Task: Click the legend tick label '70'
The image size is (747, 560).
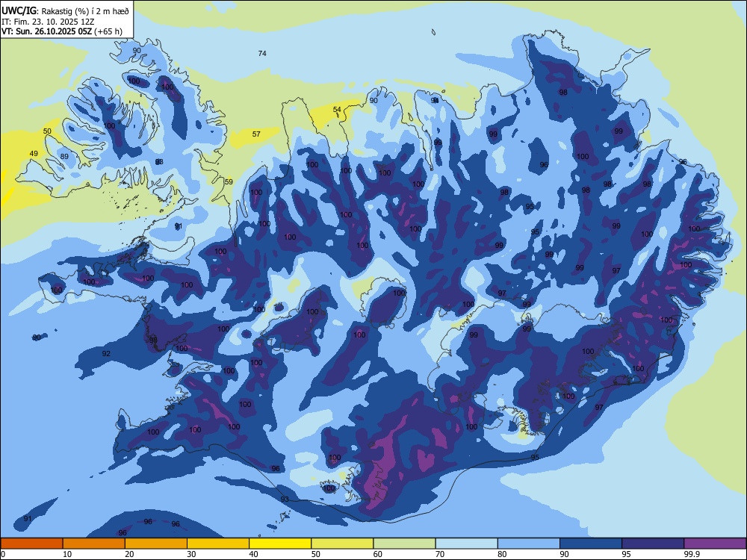Action: [x=440, y=554]
